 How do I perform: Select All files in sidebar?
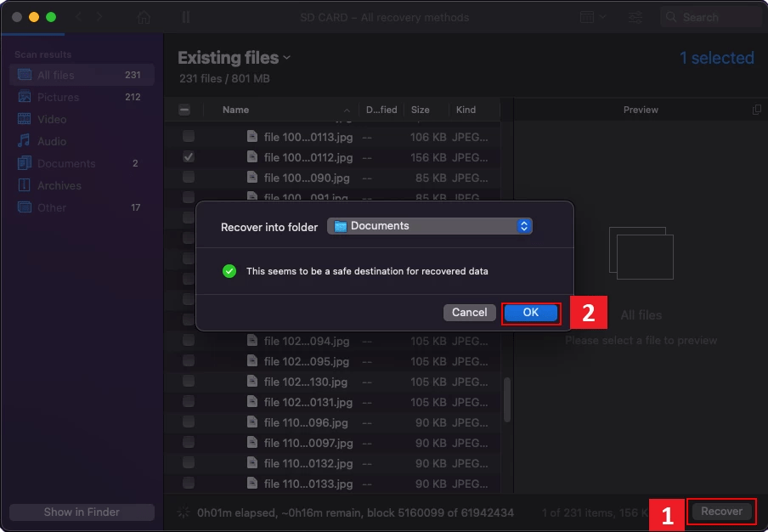(82, 75)
